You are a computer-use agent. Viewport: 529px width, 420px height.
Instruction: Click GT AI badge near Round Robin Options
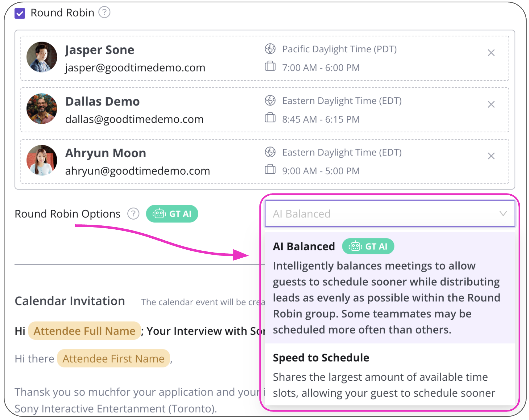172,214
